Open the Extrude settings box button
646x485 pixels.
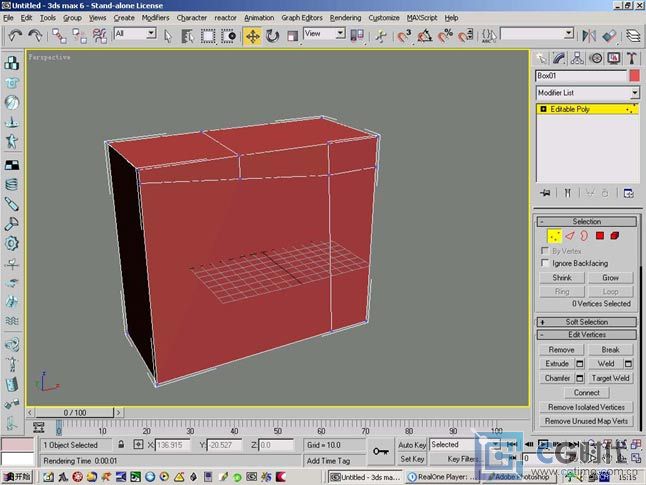pos(580,363)
